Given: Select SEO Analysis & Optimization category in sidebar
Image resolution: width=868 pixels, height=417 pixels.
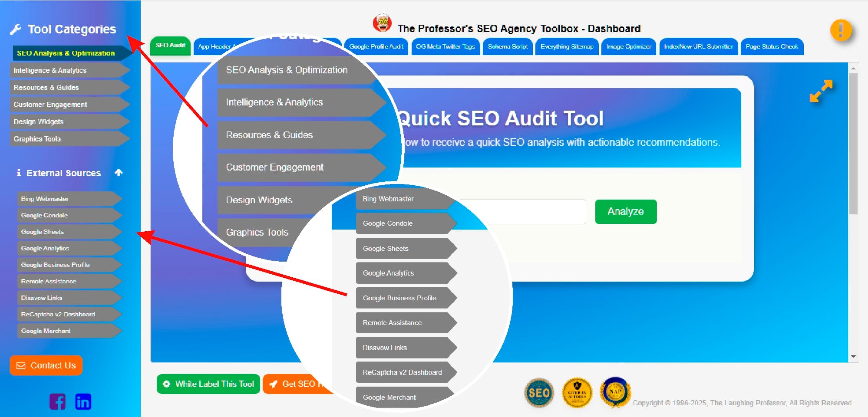Looking at the screenshot, I should (x=72, y=53).
